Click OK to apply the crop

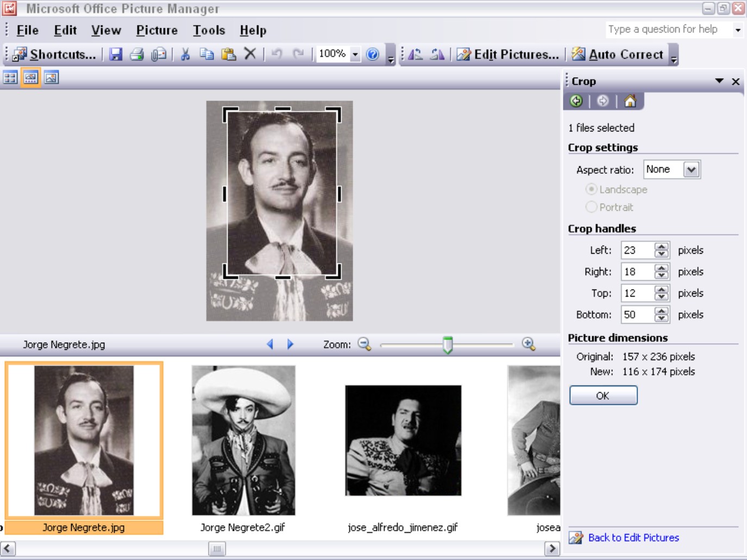tap(603, 395)
